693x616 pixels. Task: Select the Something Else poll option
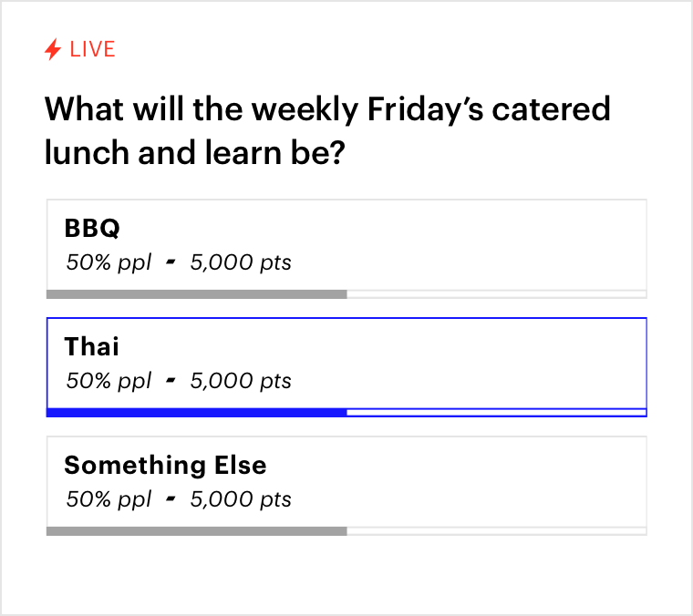tap(346, 483)
